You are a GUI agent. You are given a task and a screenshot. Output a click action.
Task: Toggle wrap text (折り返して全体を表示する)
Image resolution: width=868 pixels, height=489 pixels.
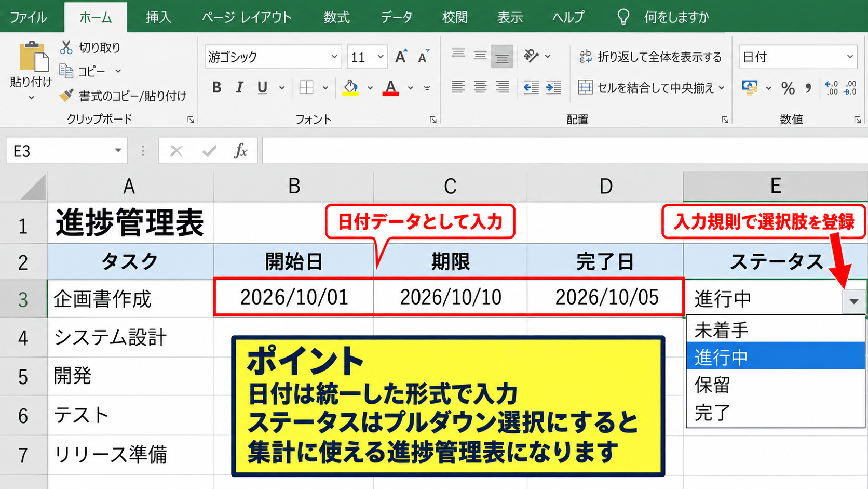pos(650,57)
